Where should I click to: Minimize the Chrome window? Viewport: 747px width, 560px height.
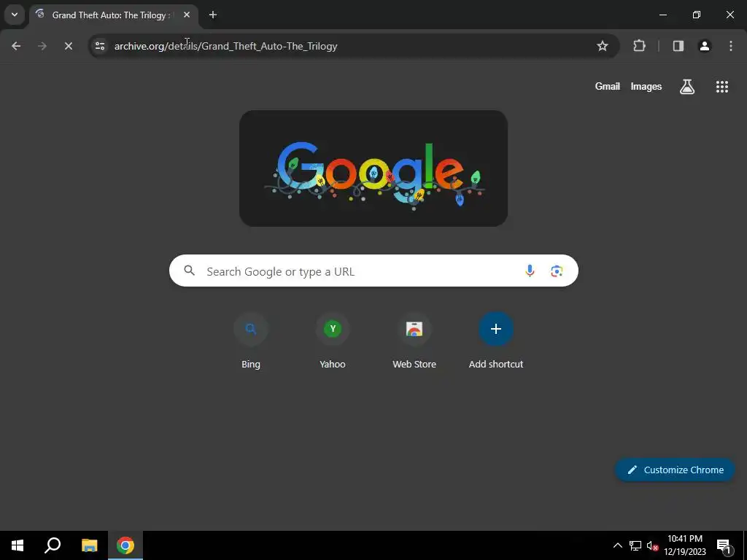[662, 15]
